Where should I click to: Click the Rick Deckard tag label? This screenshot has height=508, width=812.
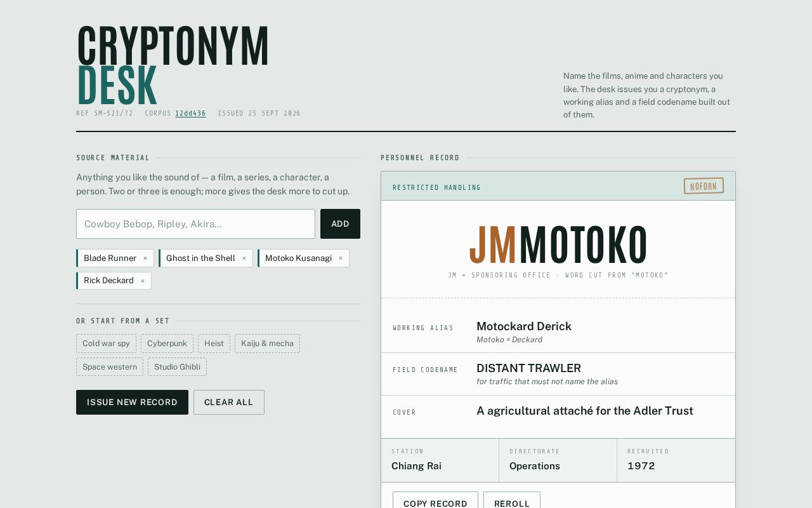coord(108,281)
